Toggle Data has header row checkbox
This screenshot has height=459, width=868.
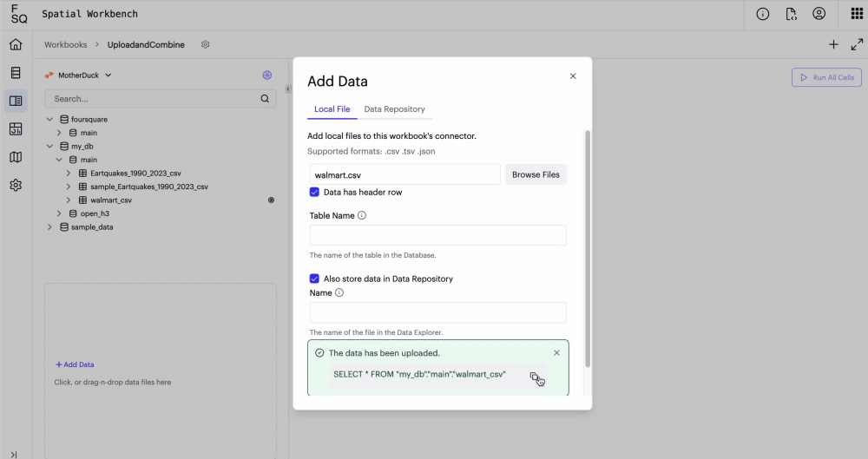[x=314, y=192]
